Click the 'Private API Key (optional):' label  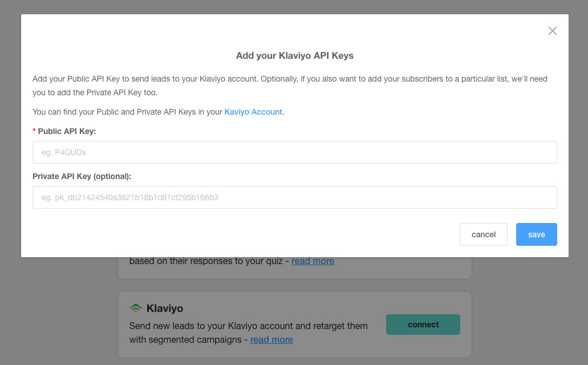click(82, 176)
